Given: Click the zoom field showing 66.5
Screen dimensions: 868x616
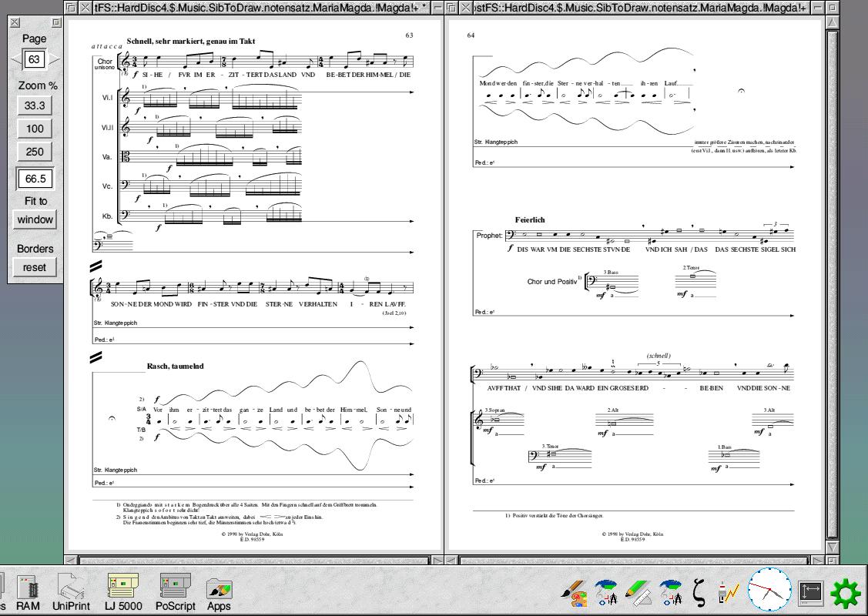Looking at the screenshot, I should pos(35,178).
